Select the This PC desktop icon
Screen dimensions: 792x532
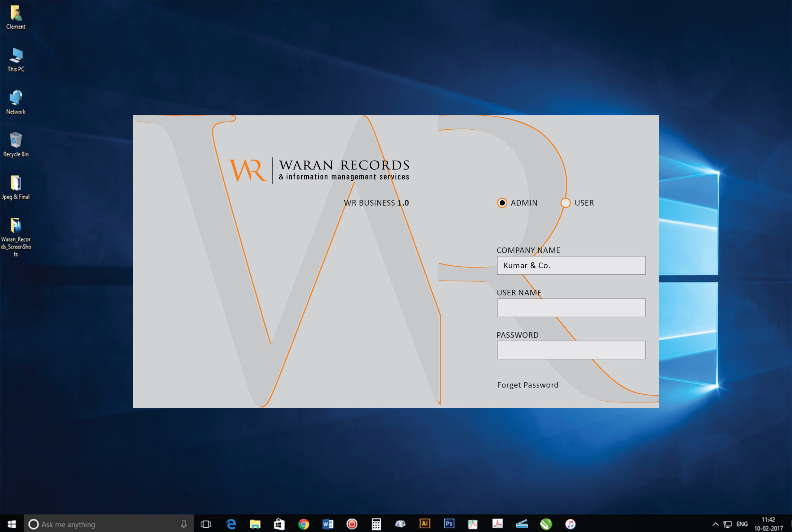click(x=15, y=60)
